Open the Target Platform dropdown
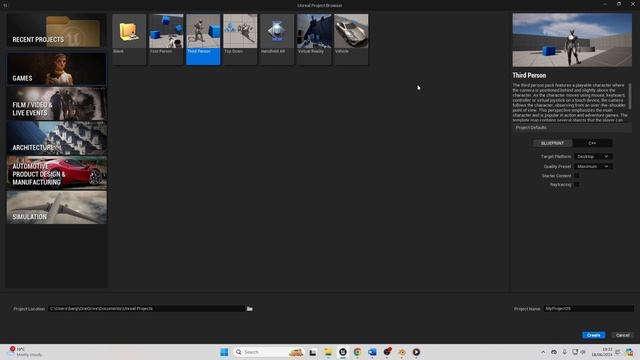Image resolution: width=640 pixels, height=360 pixels. [593, 156]
